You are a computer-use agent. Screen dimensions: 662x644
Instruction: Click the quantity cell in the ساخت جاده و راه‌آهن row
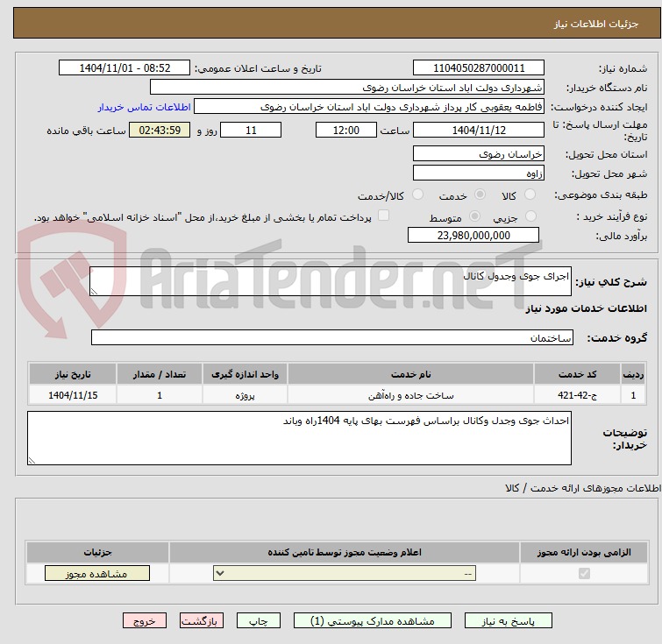(x=160, y=395)
